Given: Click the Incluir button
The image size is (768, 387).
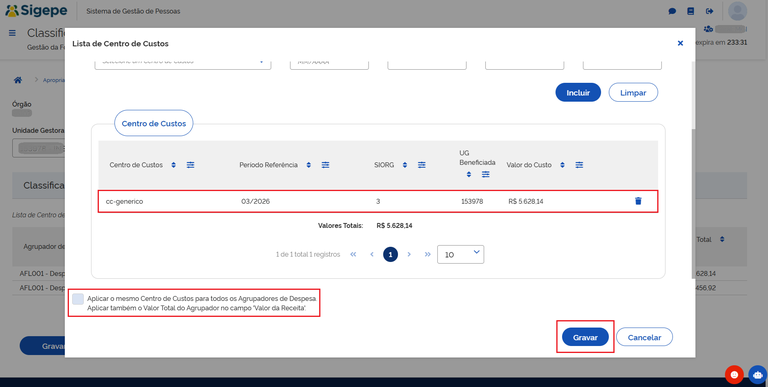Looking at the screenshot, I should coord(578,92).
